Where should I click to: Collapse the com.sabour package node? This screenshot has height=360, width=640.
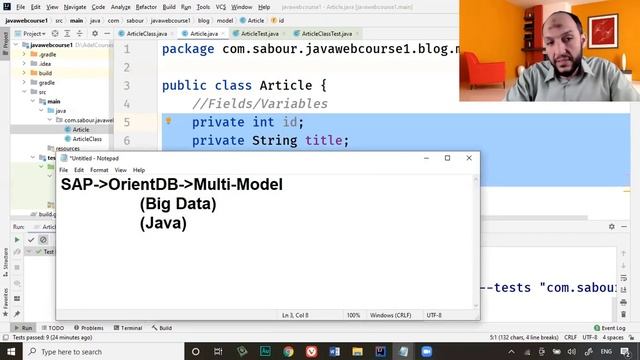coord(50,120)
